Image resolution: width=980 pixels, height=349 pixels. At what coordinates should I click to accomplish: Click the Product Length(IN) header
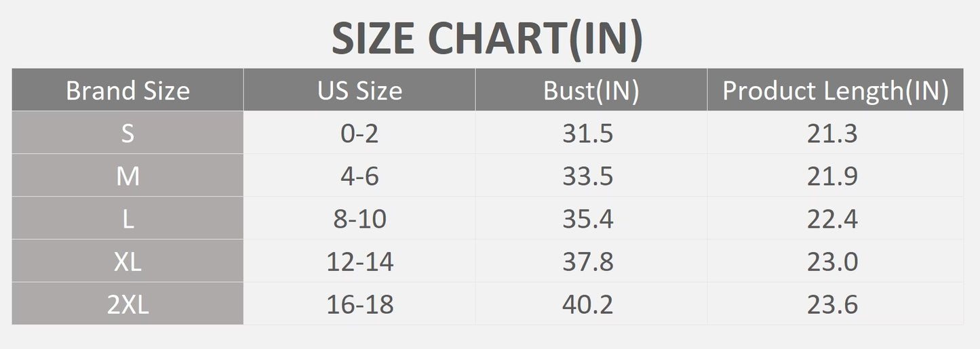click(x=835, y=89)
